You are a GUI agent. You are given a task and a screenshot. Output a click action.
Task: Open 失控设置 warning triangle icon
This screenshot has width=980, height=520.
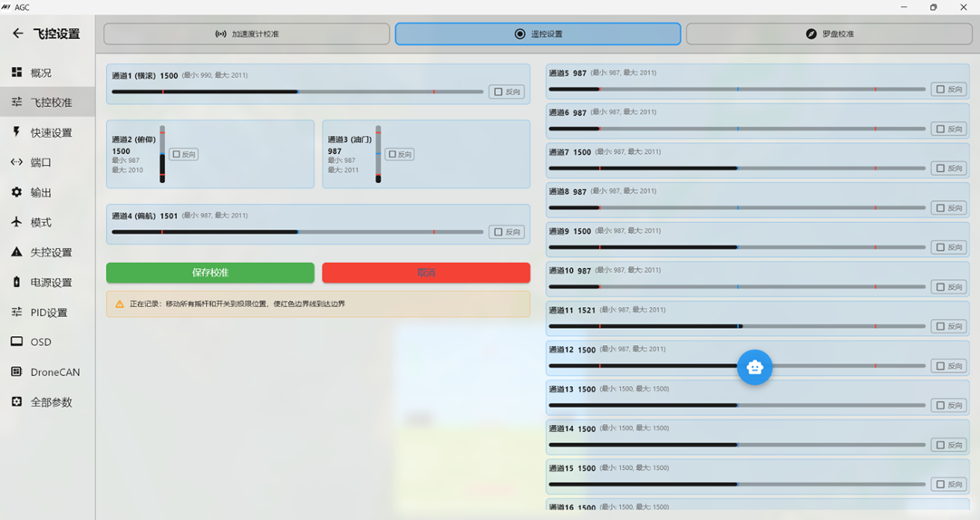[16, 252]
